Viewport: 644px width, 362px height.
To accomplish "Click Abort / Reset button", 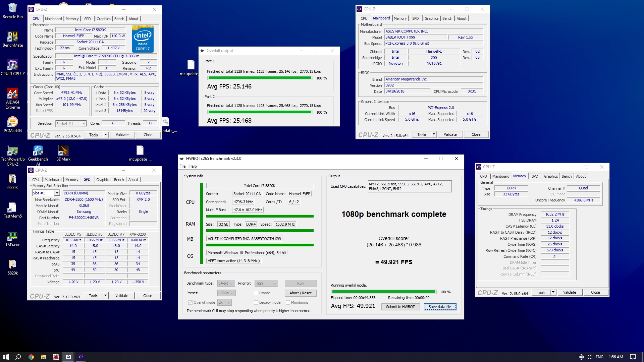I will click(x=300, y=293).
